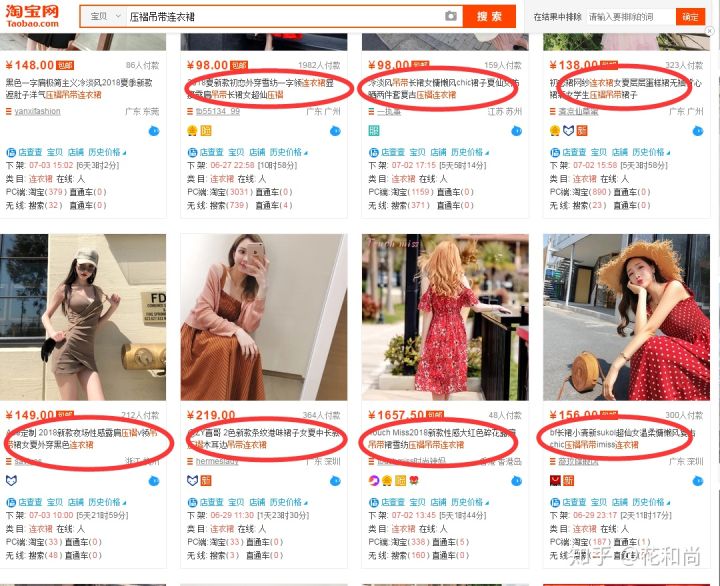Expand 历史价格 on the ¥1657.50 item

(470, 502)
